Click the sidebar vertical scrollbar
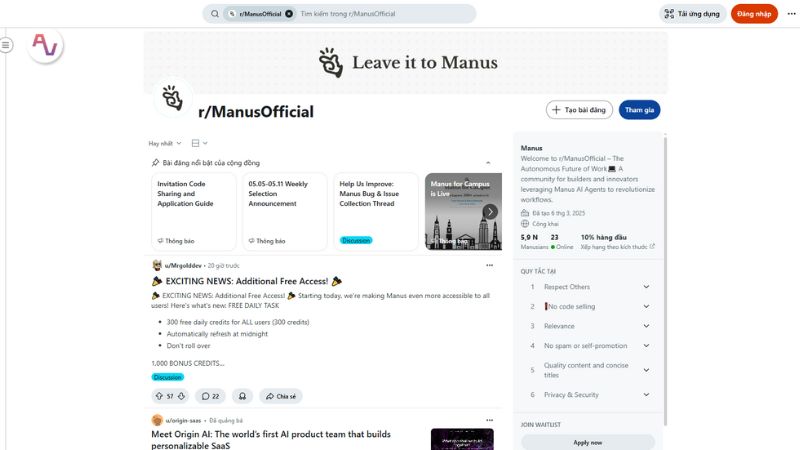This screenshot has width=800, height=450. coord(665,281)
